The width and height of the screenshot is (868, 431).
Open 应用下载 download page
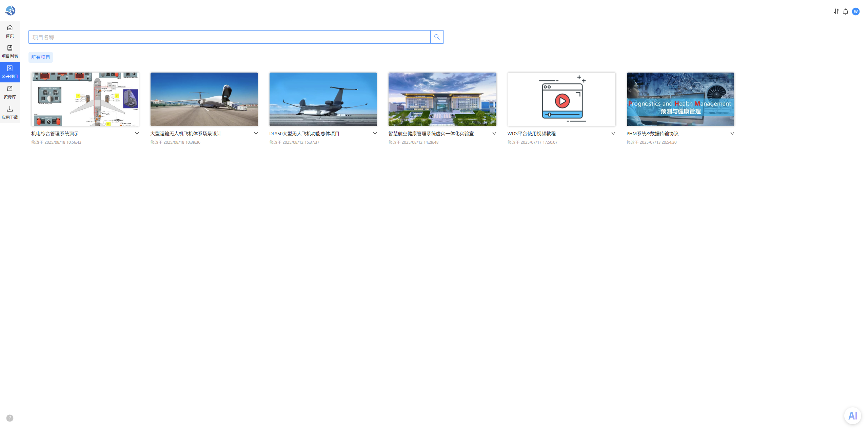pyautogui.click(x=10, y=113)
